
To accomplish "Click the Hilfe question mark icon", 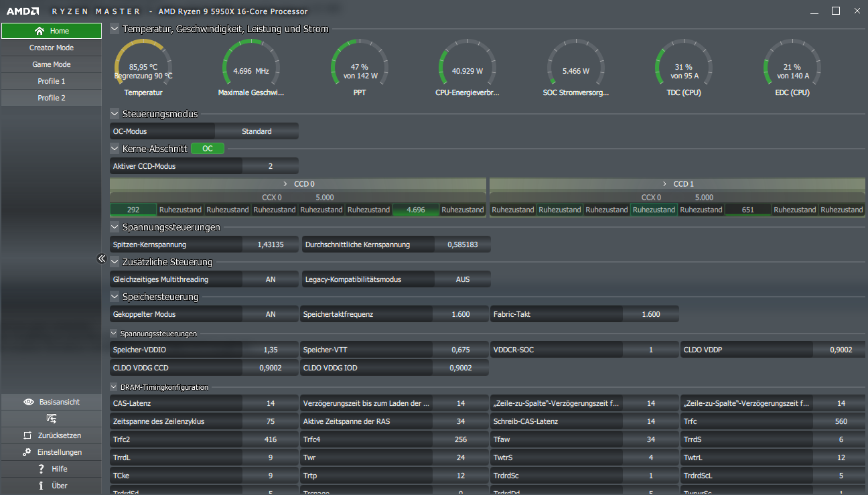I will [41, 469].
